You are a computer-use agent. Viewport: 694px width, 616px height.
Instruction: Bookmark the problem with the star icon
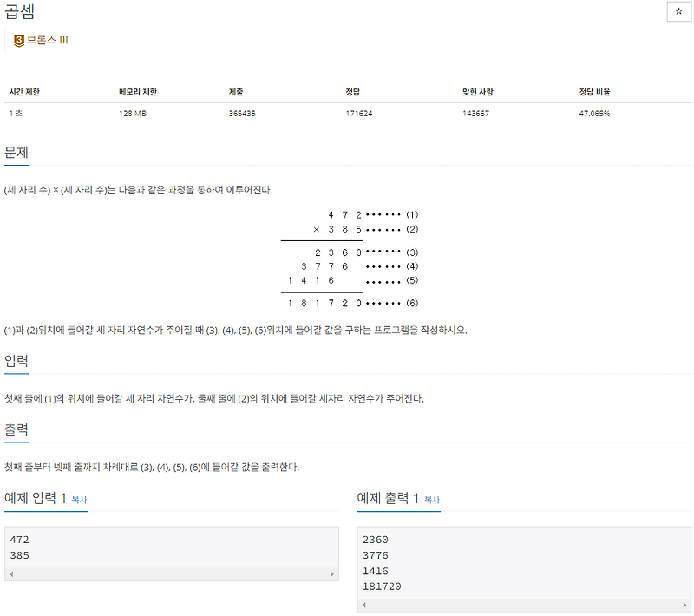tap(678, 10)
